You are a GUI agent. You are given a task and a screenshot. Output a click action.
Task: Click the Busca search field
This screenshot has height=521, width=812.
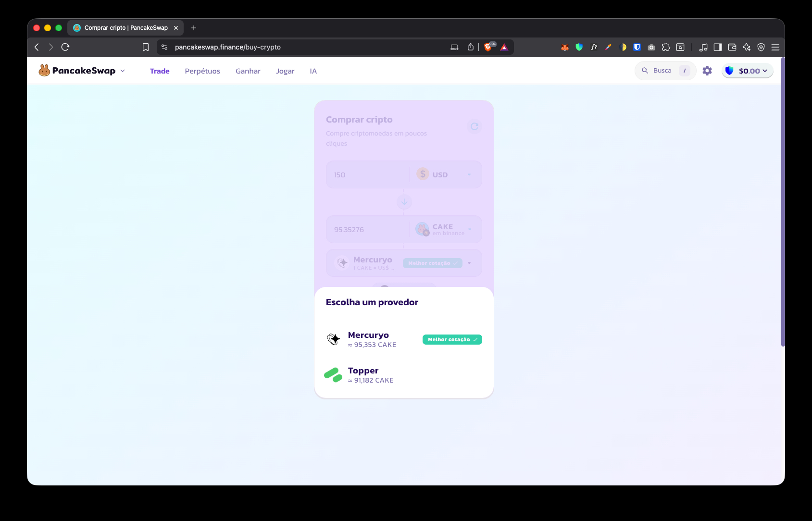(x=665, y=71)
